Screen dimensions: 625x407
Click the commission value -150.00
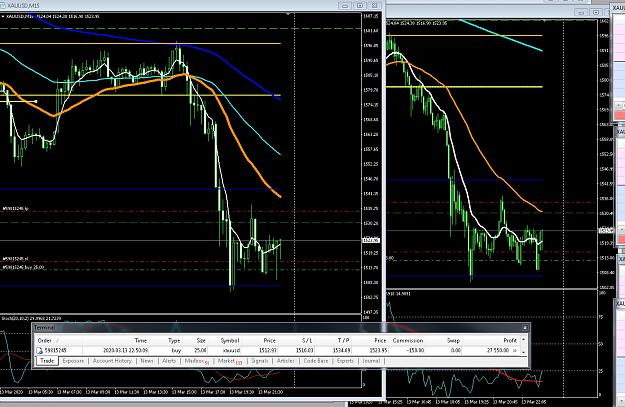point(415,350)
